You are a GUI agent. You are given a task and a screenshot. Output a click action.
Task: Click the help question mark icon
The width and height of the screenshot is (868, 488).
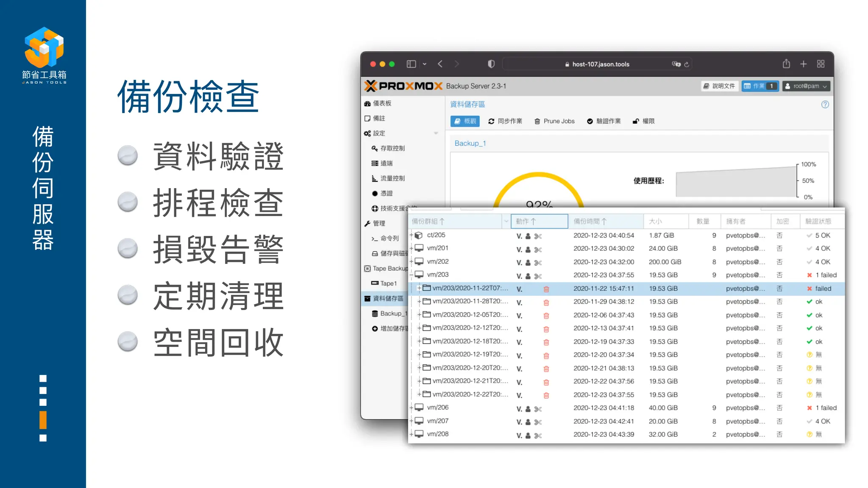pos(825,104)
